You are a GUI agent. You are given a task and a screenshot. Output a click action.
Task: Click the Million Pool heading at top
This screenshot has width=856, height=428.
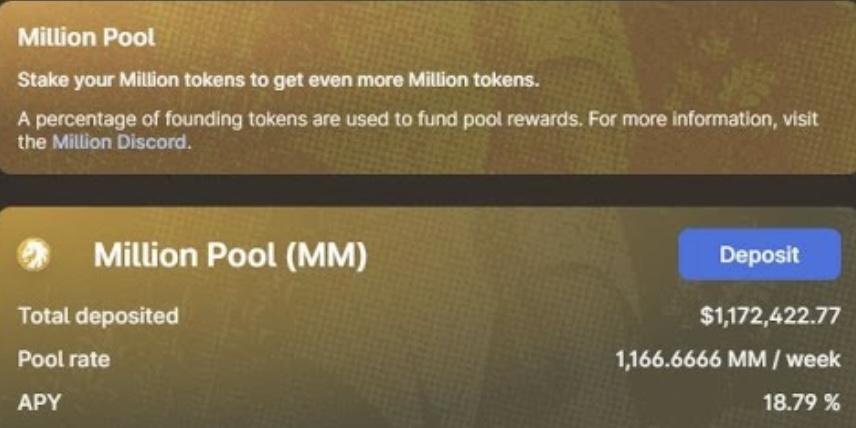[x=87, y=38]
